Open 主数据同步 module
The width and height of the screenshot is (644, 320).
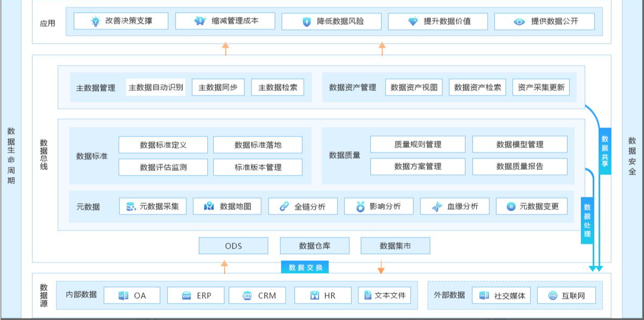point(218,87)
